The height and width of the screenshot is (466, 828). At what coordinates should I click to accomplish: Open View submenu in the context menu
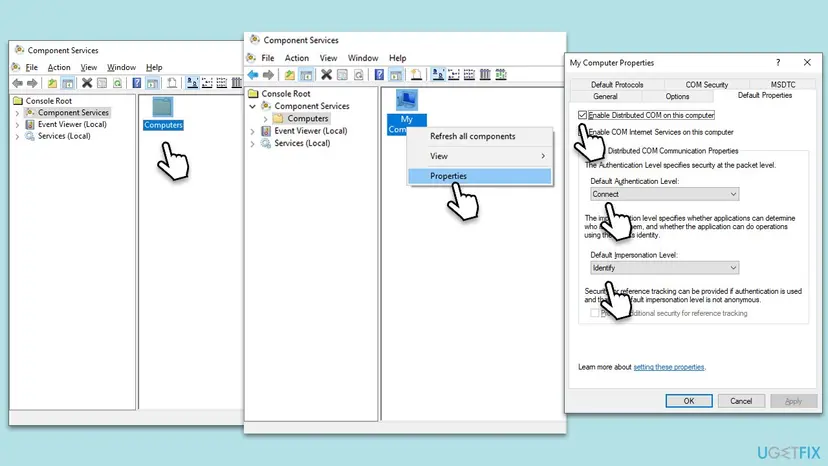coord(479,156)
